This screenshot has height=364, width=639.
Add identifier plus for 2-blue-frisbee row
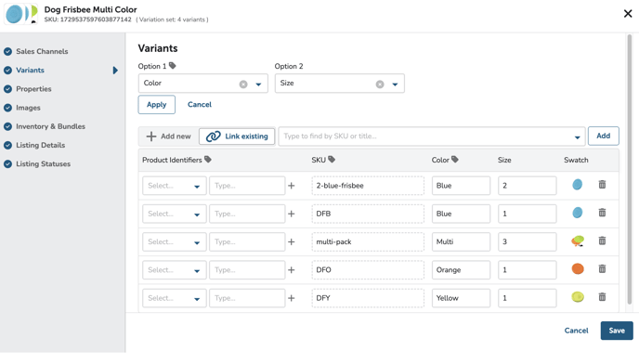tap(292, 186)
